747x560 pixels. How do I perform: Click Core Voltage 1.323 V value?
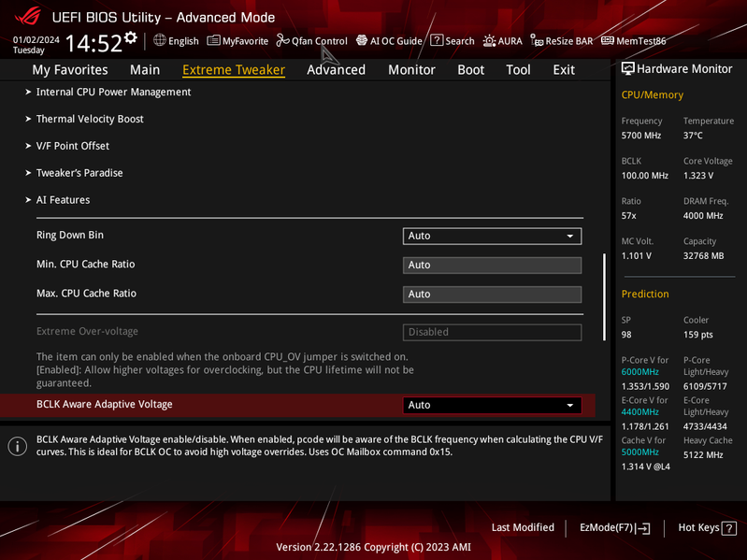[x=698, y=176]
